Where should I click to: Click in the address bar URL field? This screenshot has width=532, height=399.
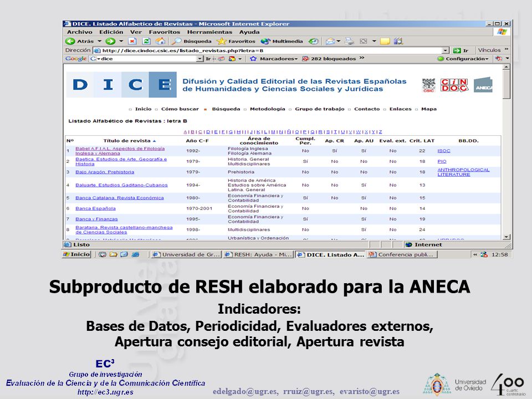271,50
